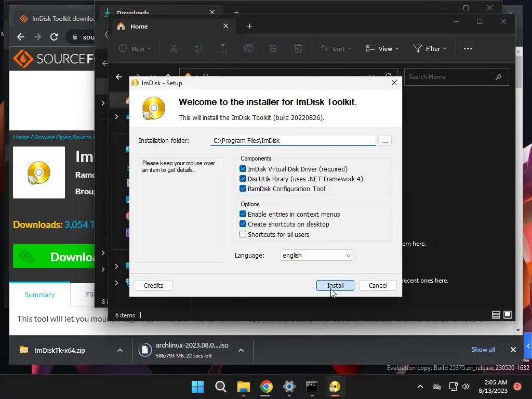Click the Copy icon in Explorer toolbar
Viewport: 532px width, 399px height.
click(198, 48)
